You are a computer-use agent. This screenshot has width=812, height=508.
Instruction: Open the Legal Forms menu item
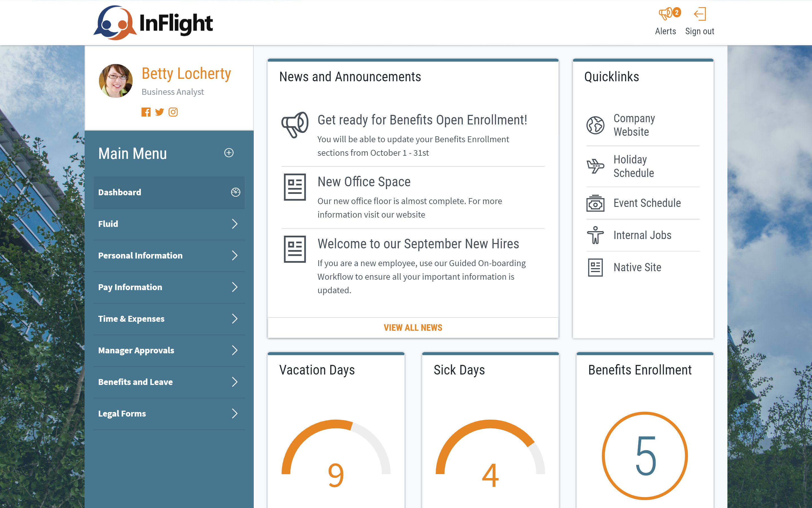pyautogui.click(x=169, y=413)
